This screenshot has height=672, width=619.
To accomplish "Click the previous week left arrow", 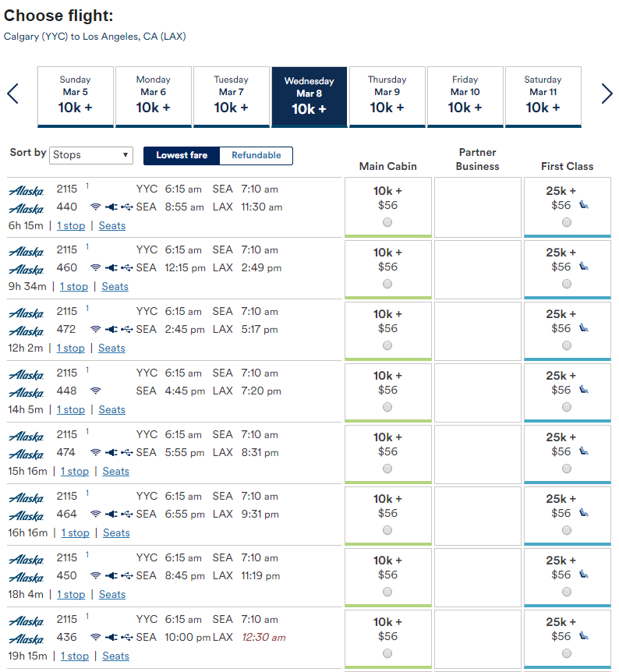I will click(x=12, y=94).
